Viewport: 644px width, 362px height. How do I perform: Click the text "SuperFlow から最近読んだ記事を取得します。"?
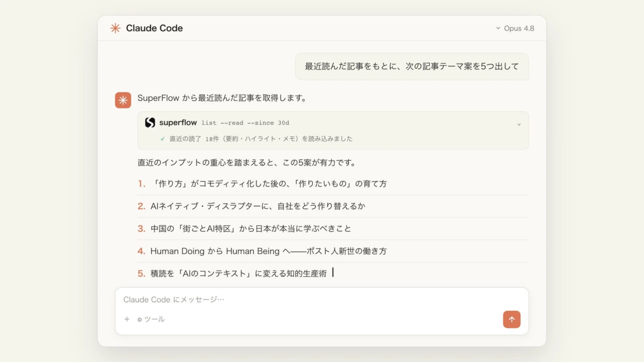(x=222, y=98)
